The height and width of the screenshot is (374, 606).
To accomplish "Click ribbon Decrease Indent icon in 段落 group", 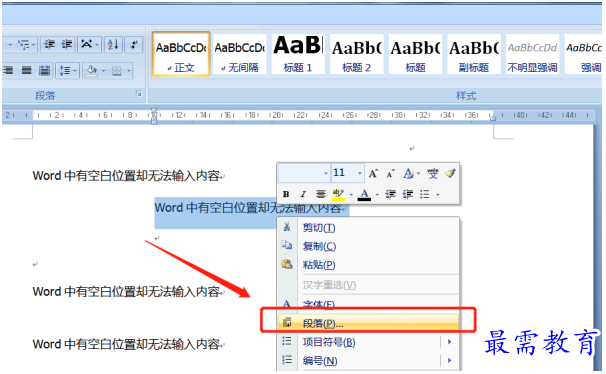I will (x=49, y=45).
